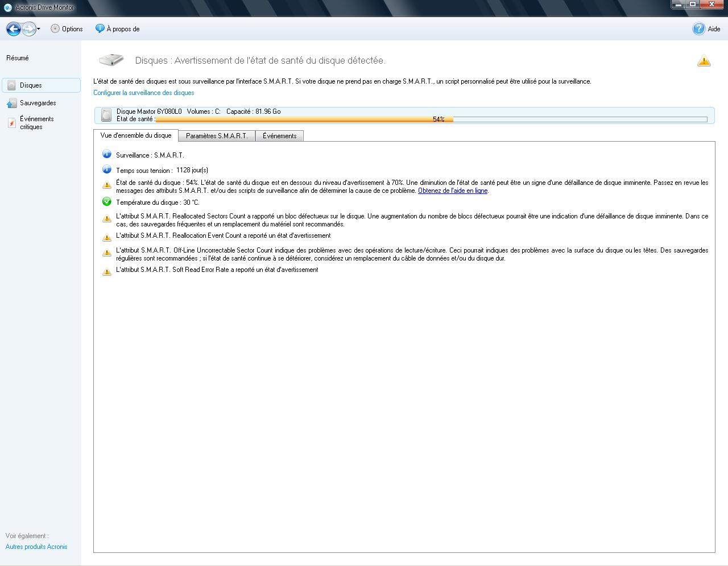Screen dimensions: 728x566
Task: Select the Reallocation Event Count warning text
Action: coord(223,236)
